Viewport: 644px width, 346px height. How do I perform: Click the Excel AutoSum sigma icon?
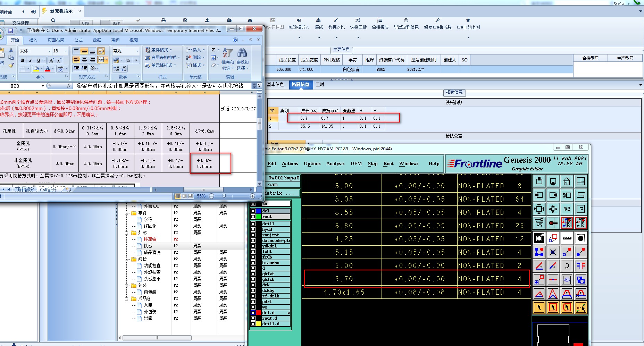[x=213, y=50]
